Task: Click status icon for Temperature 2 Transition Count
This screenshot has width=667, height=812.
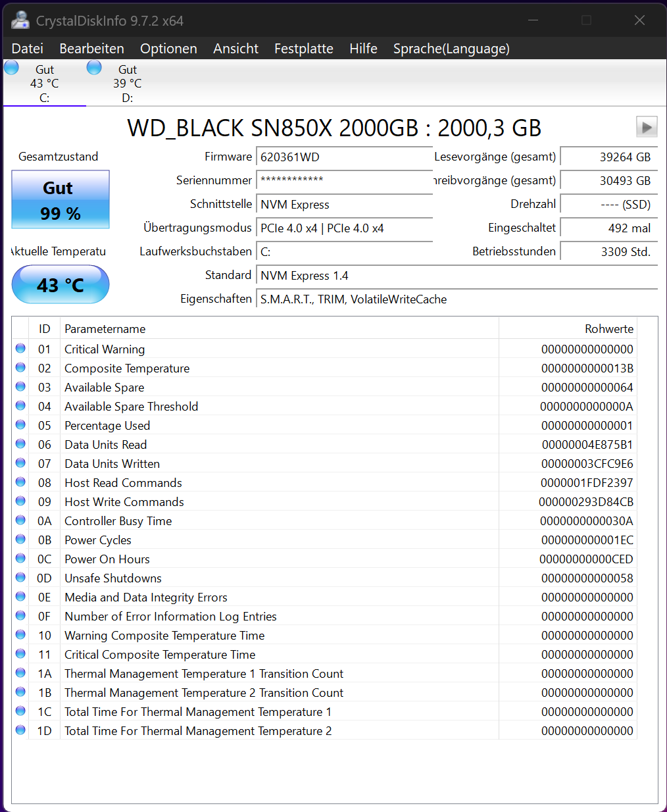Action: point(20,692)
